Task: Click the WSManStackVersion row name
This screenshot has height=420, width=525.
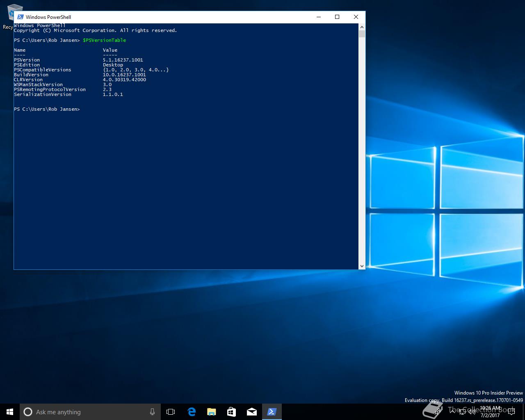Action: (x=38, y=84)
